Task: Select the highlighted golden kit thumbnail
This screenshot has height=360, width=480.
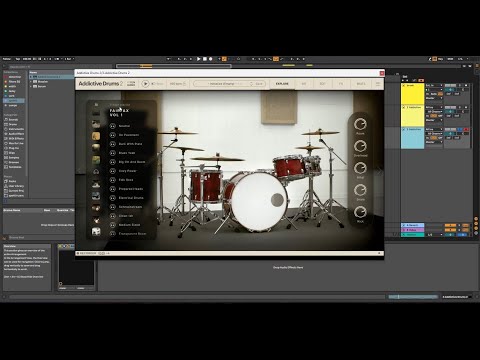Action: coord(96,136)
